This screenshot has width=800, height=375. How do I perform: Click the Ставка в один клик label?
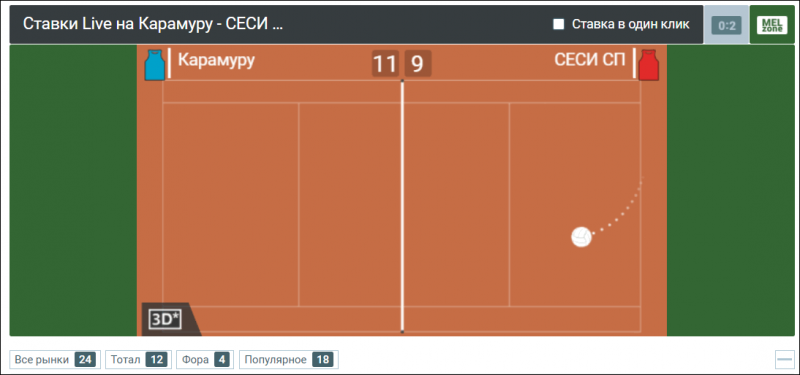631,24
